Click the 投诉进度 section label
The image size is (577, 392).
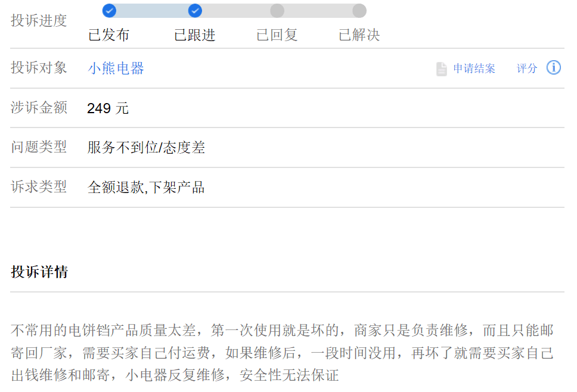[x=39, y=20]
